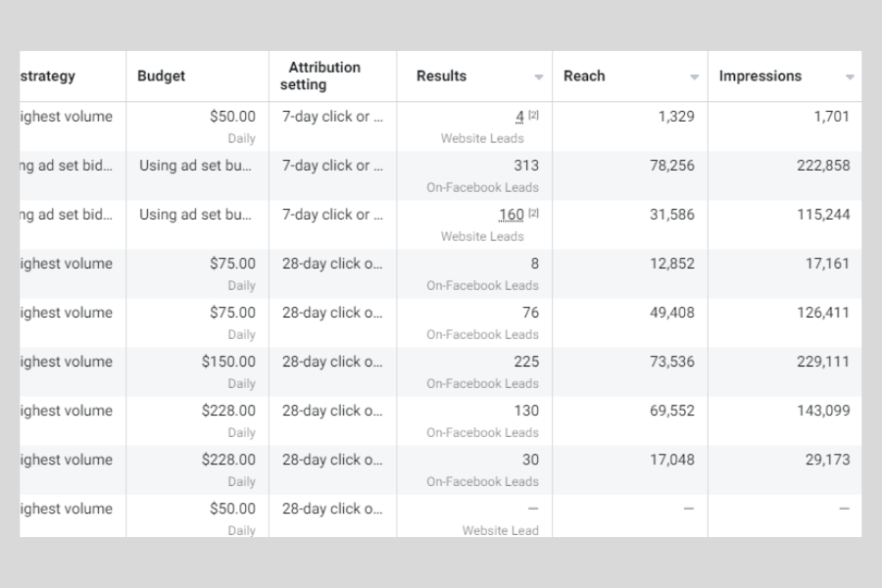Click the footnote marker beside result 160
This screenshot has height=588, width=882.
[x=534, y=214]
